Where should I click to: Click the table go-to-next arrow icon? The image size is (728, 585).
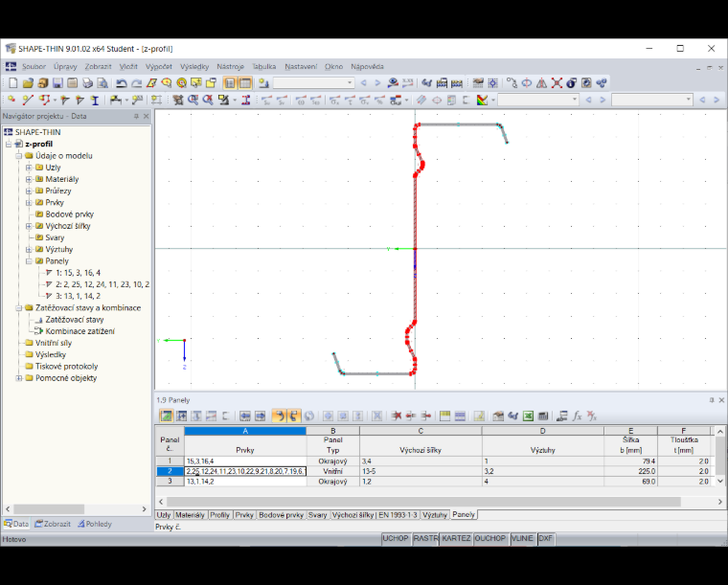coord(260,416)
